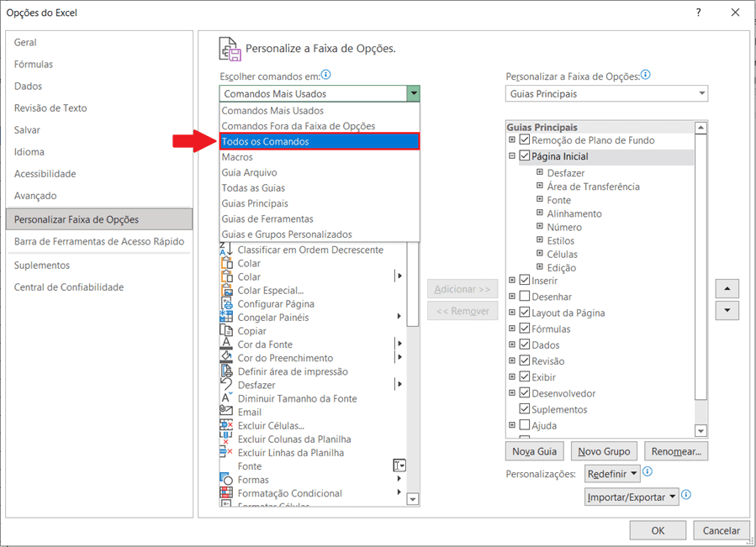Open the Importar/Exportar dropdown
Viewport: 756px width, 547px height.
pyautogui.click(x=632, y=497)
